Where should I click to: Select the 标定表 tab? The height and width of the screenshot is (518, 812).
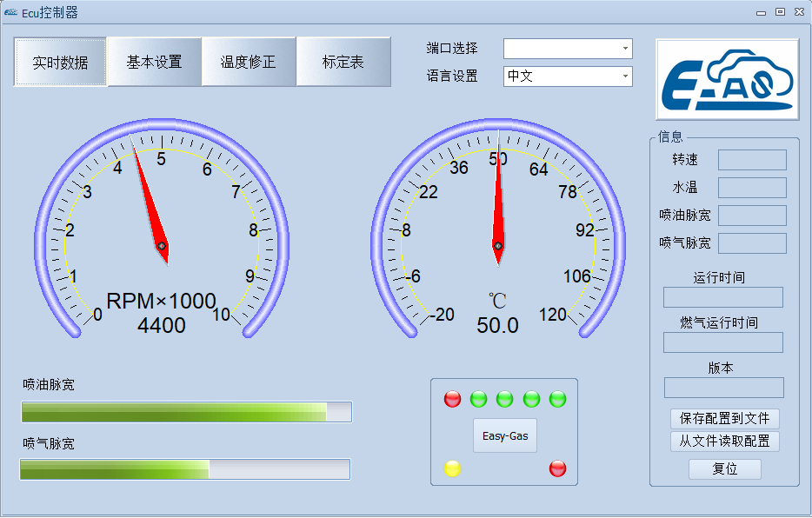pos(343,62)
